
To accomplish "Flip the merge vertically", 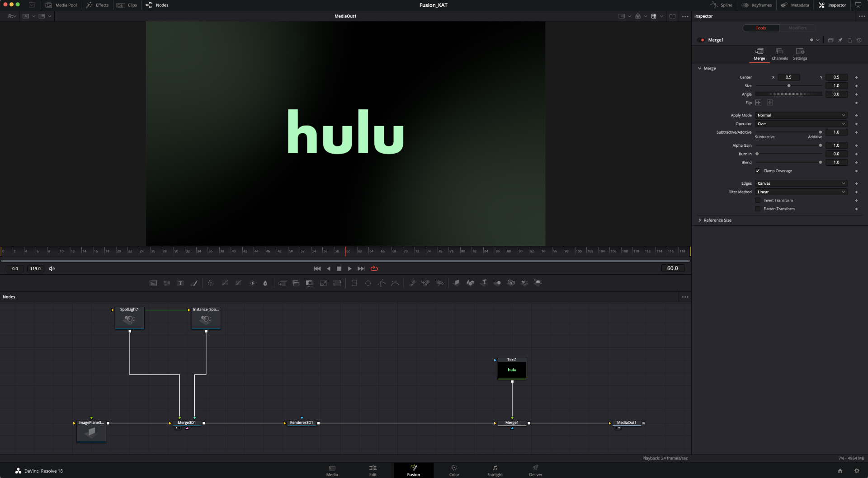I will 770,103.
